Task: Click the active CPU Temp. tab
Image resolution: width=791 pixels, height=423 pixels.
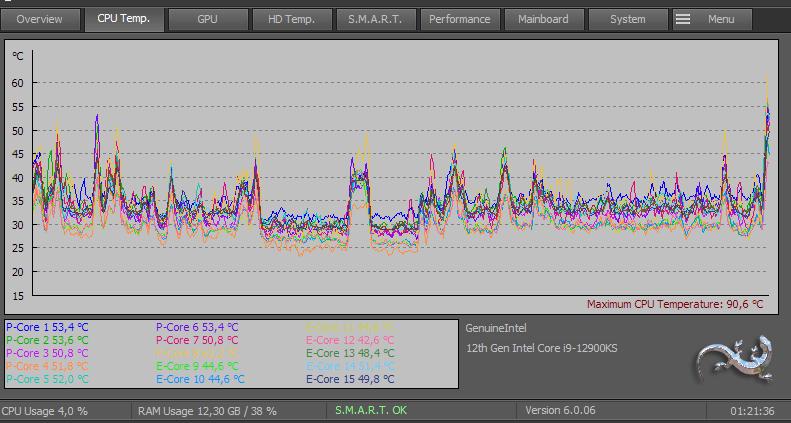Action: pyautogui.click(x=123, y=19)
